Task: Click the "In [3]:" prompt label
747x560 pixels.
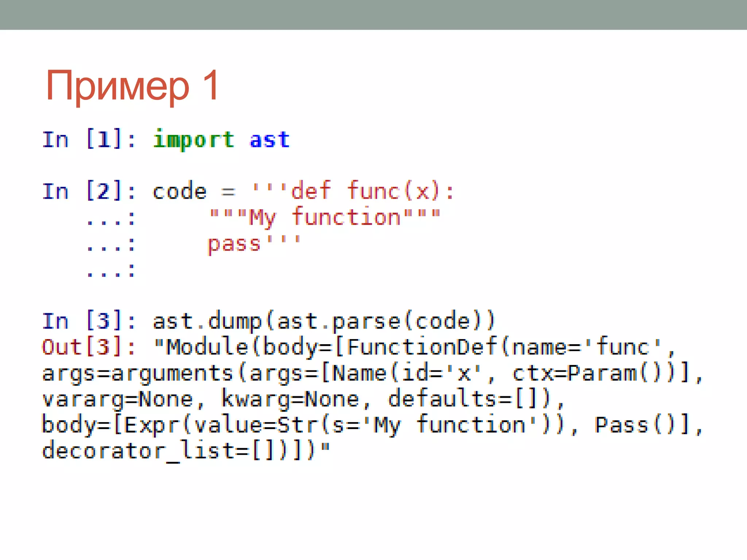Action: (89, 321)
